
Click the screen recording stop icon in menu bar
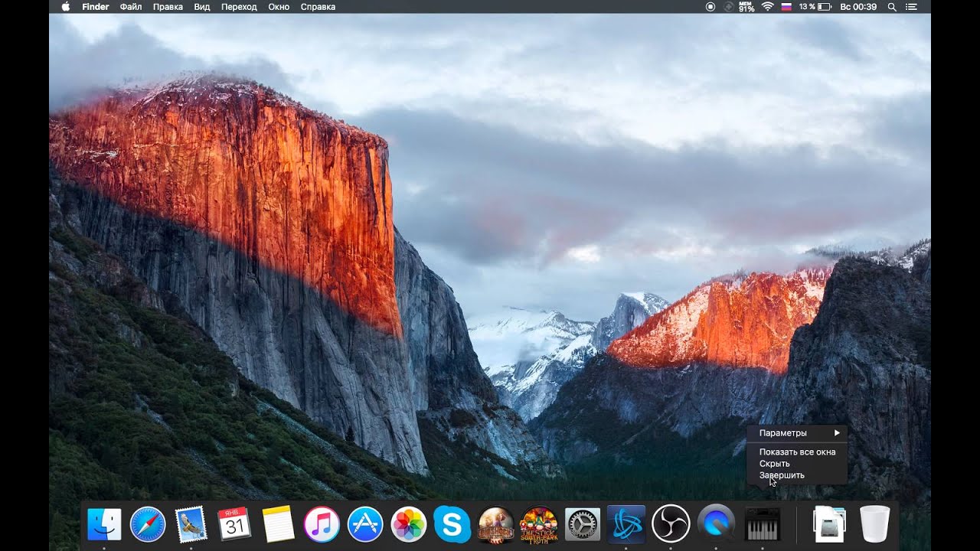pyautogui.click(x=710, y=6)
